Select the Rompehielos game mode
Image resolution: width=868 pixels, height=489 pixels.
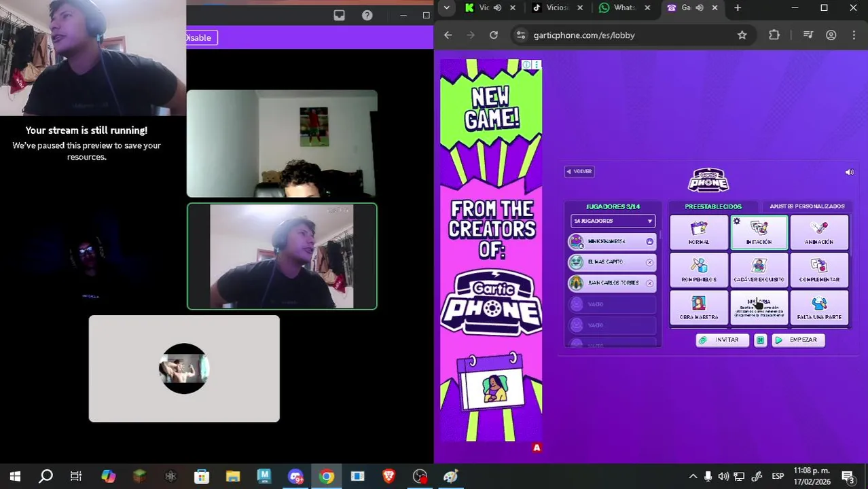699,270
